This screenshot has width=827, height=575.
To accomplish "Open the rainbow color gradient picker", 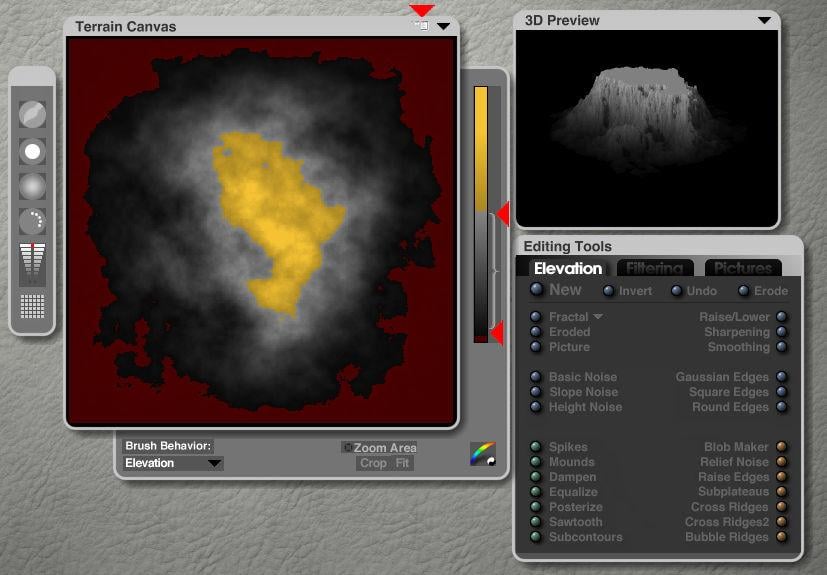I will [483, 454].
